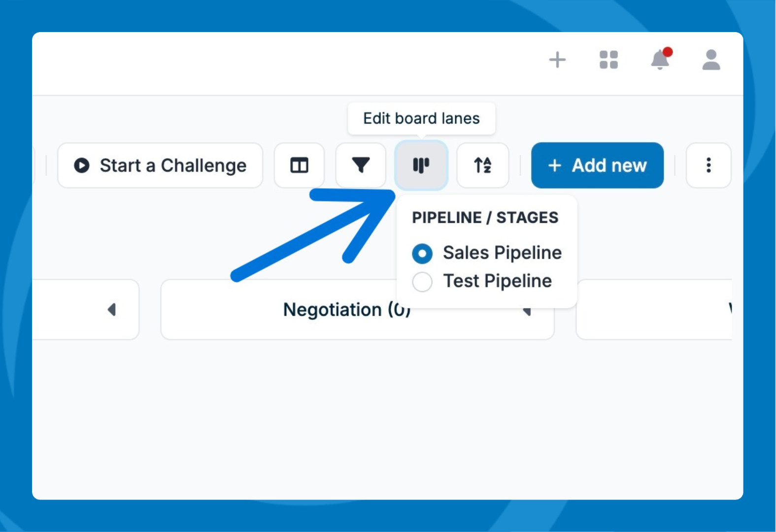Click Start a Challenge button
The image size is (776, 532).
160,166
